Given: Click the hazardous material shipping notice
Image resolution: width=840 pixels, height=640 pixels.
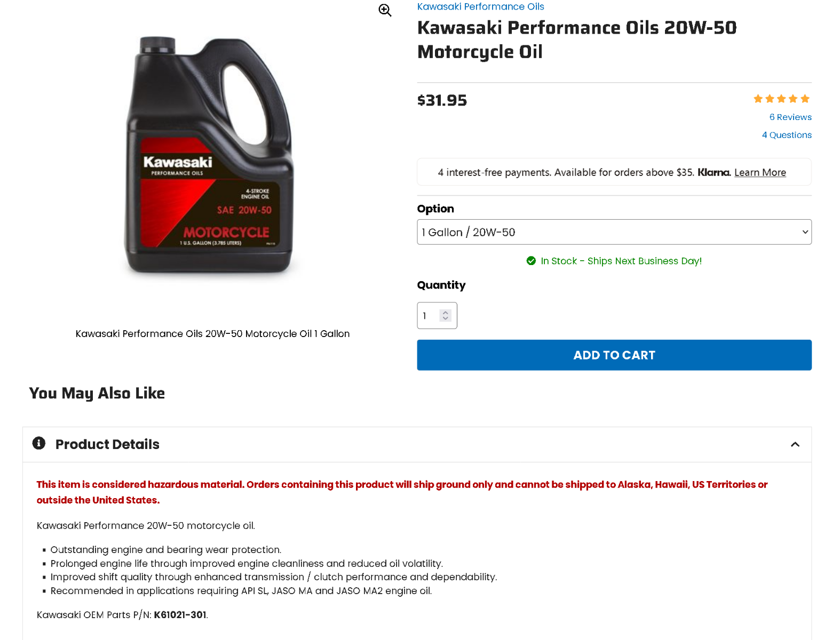Looking at the screenshot, I should click(x=402, y=492).
